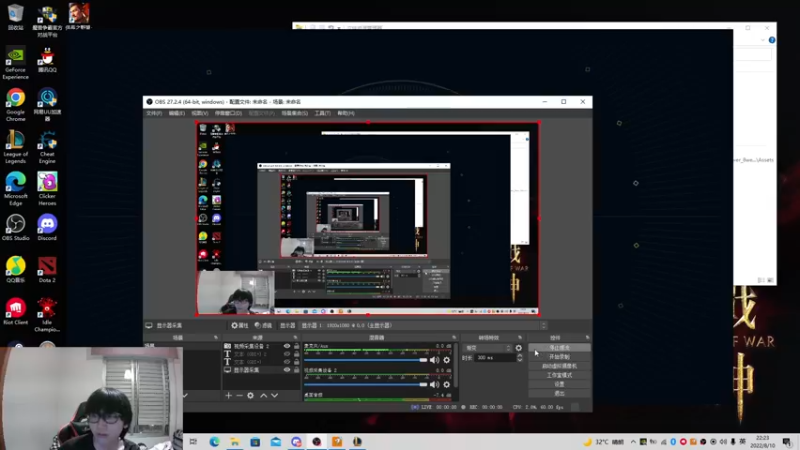The image size is (800, 450).
Task: Click the 开始录制 start recording button
Action: tap(559, 357)
